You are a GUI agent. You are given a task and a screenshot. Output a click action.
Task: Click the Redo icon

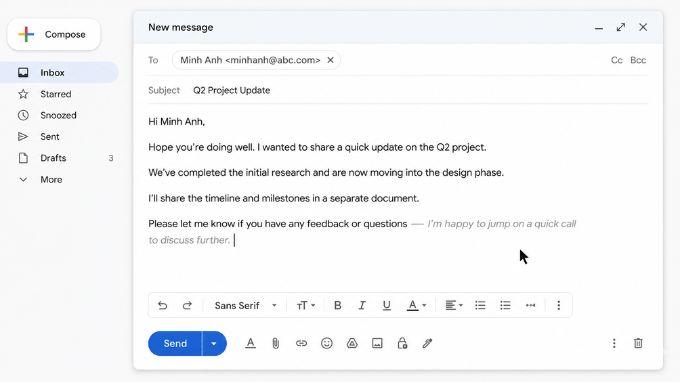tap(187, 305)
